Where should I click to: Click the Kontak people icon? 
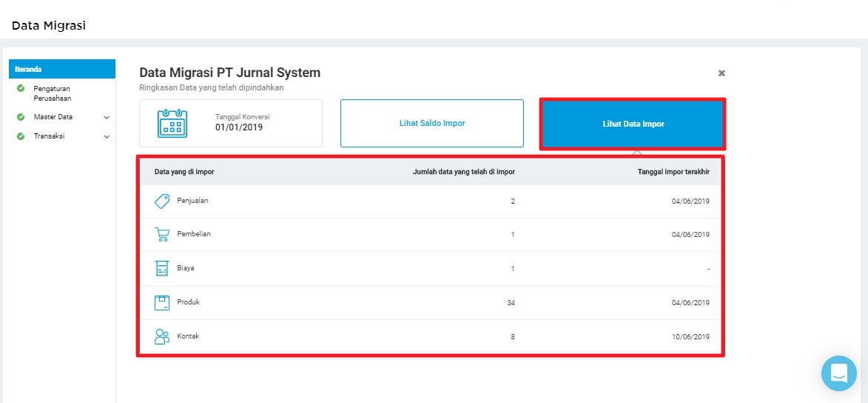(161, 336)
